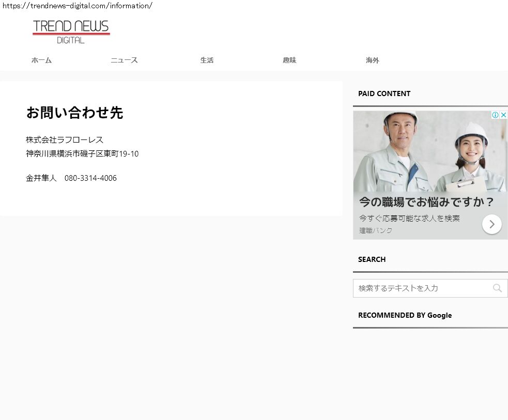Select the お問い合わせ先 heading
This screenshot has width=508, height=420.
[x=74, y=113]
